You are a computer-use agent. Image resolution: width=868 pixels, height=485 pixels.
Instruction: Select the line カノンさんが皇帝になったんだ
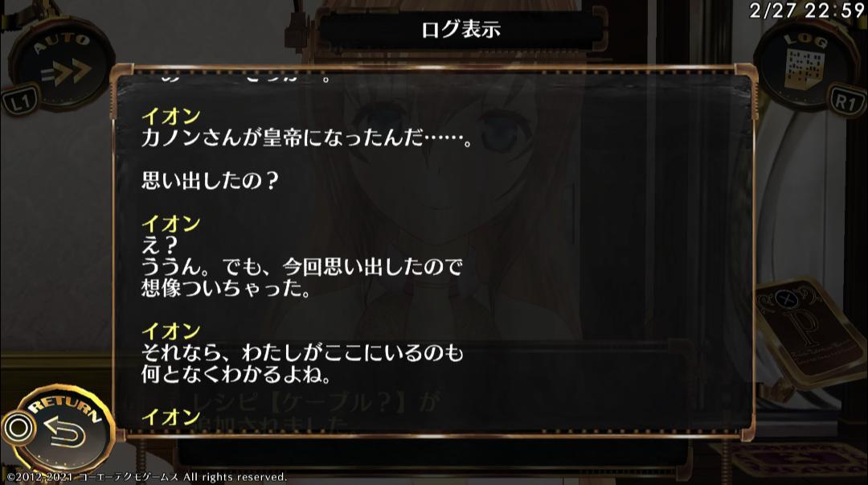pyautogui.click(x=307, y=138)
